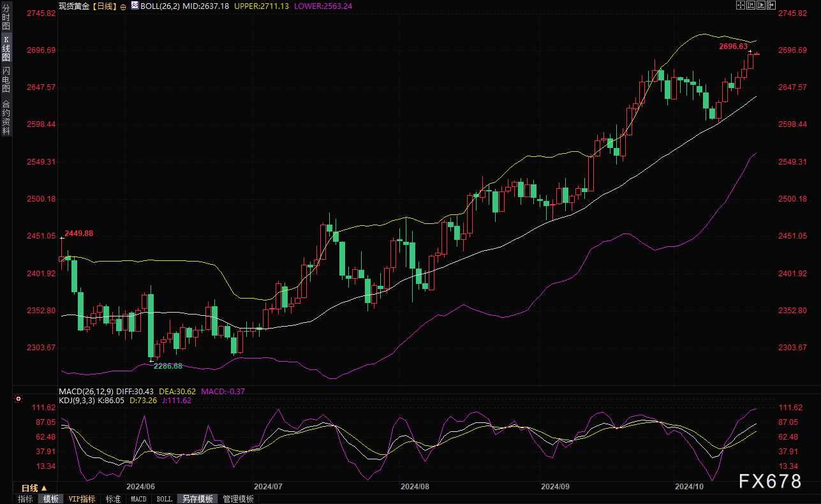Screen dimensions: 821x504
Task: Click the small circle icon after 【日线】
Action: tap(123, 6)
